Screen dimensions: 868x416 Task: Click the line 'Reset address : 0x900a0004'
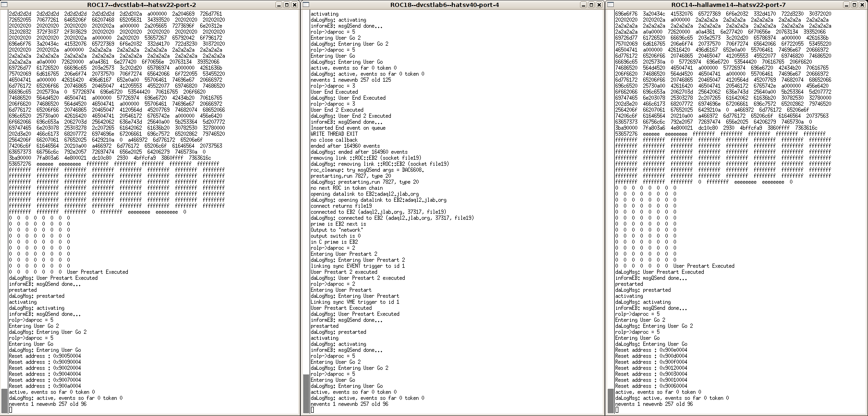pyautogui.click(x=45, y=386)
